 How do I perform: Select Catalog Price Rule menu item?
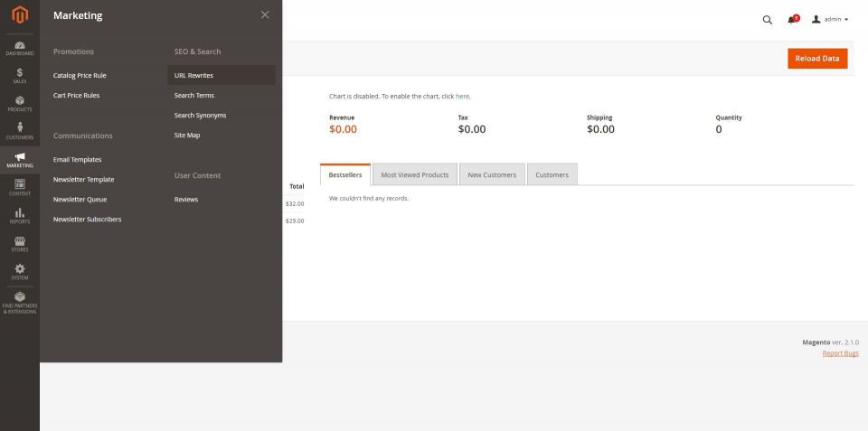[80, 75]
